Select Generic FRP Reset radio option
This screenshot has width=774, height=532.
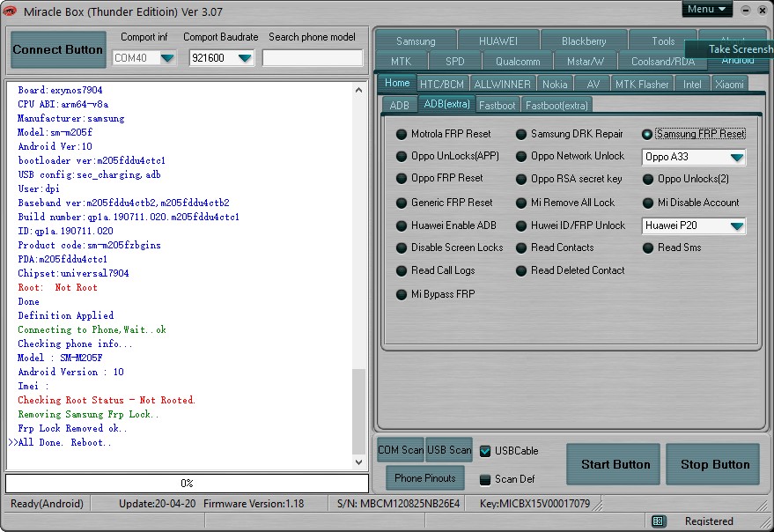point(402,203)
